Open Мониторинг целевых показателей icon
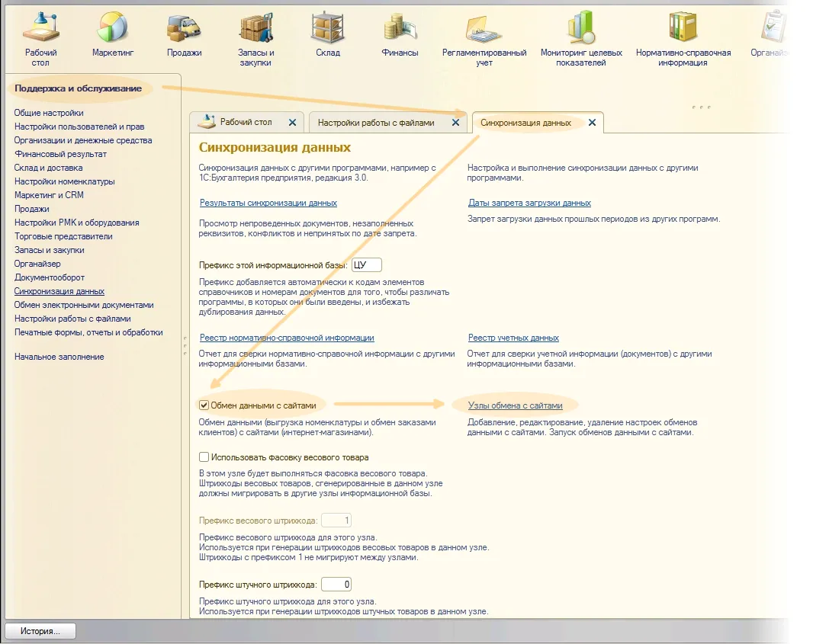 pyautogui.click(x=581, y=27)
